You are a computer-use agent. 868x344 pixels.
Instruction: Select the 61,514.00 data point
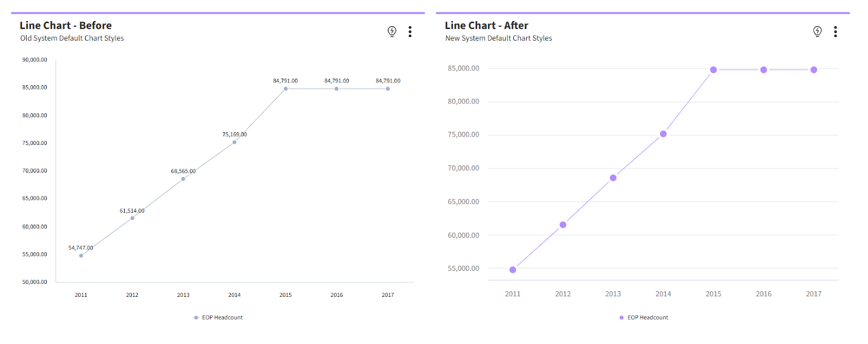132,218
